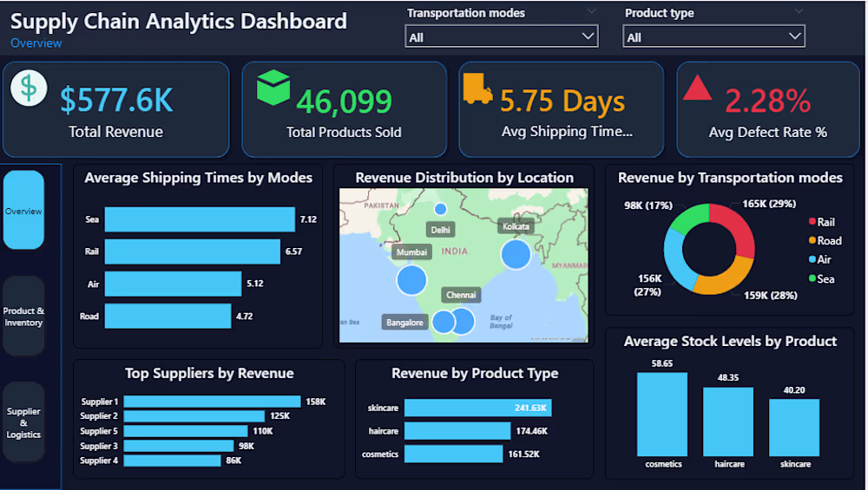Click the Average Stock Levels by Product title

pos(730,341)
